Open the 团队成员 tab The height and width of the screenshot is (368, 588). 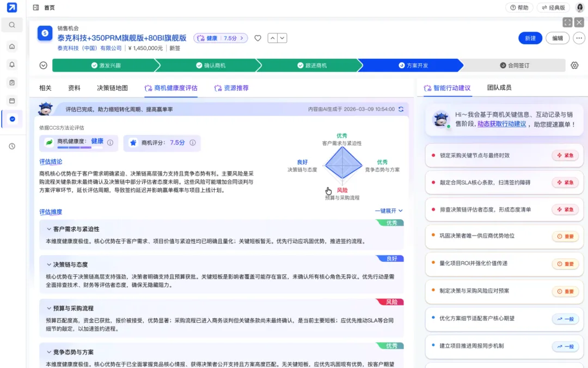pyautogui.click(x=499, y=88)
